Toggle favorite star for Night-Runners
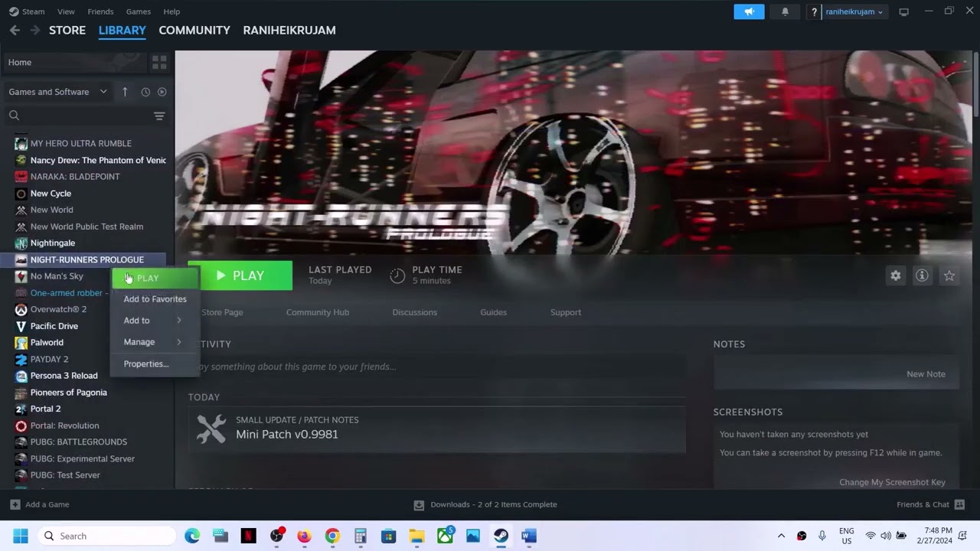Image resolution: width=980 pixels, height=551 pixels. [x=949, y=275]
